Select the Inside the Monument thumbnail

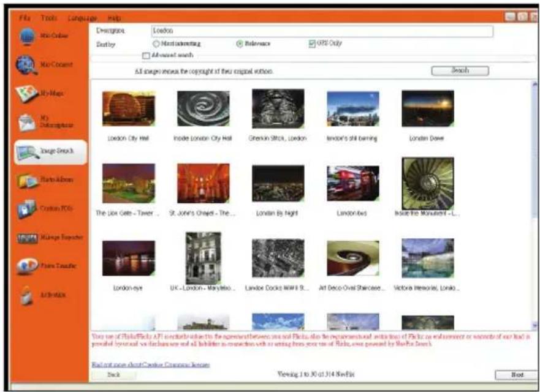tap(428, 183)
